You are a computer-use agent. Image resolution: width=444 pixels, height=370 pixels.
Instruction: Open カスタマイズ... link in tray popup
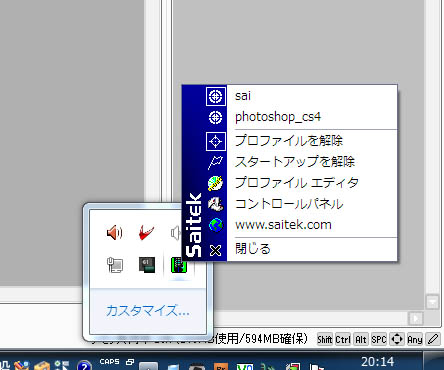coord(148,311)
